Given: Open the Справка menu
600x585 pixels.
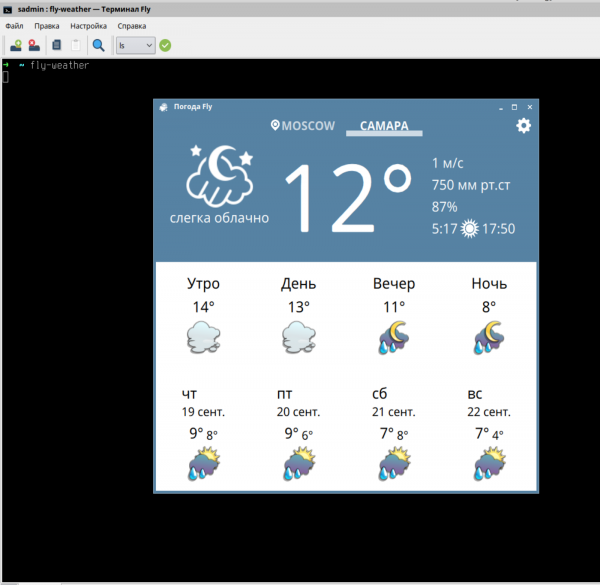Looking at the screenshot, I should point(131,26).
